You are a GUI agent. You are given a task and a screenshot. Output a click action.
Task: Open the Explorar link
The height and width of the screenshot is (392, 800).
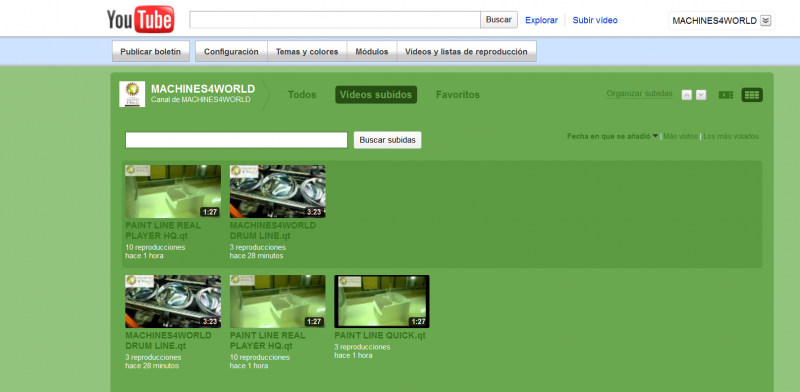tap(541, 20)
